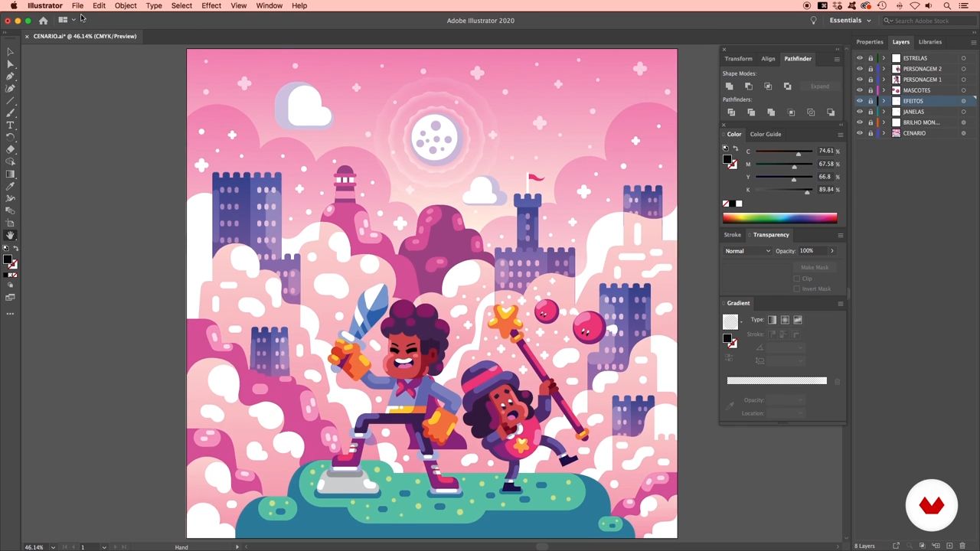Viewport: 980px width, 551px height.
Task: Choose the Eraser tool
Action: (10, 149)
